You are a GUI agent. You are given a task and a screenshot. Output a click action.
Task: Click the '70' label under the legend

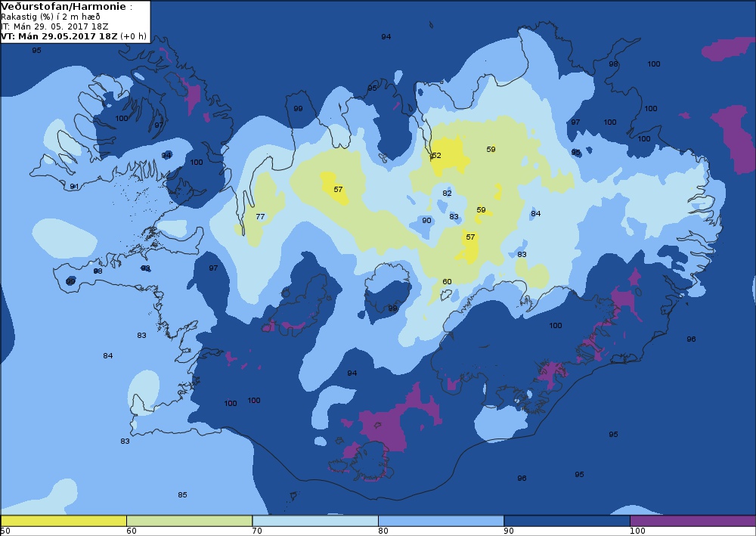(258, 531)
